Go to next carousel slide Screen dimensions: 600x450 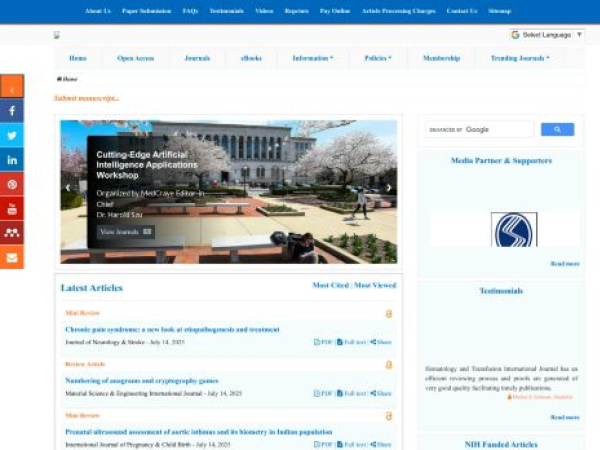click(389, 188)
